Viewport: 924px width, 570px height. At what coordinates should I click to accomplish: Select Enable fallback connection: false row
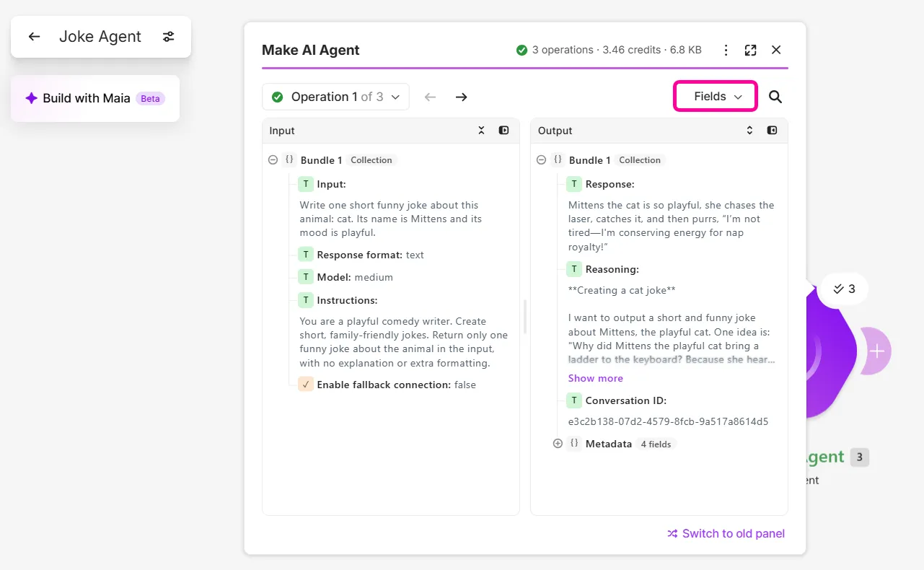pyautogui.click(x=387, y=385)
